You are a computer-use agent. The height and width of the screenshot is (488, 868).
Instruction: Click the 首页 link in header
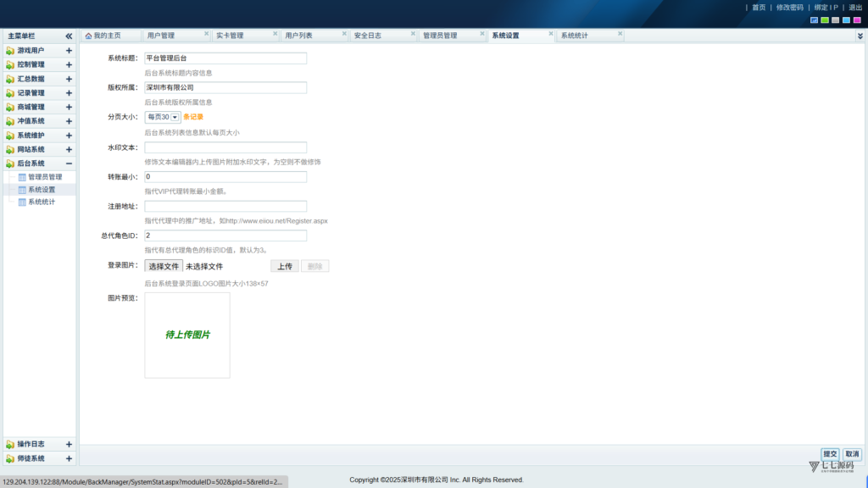click(759, 8)
